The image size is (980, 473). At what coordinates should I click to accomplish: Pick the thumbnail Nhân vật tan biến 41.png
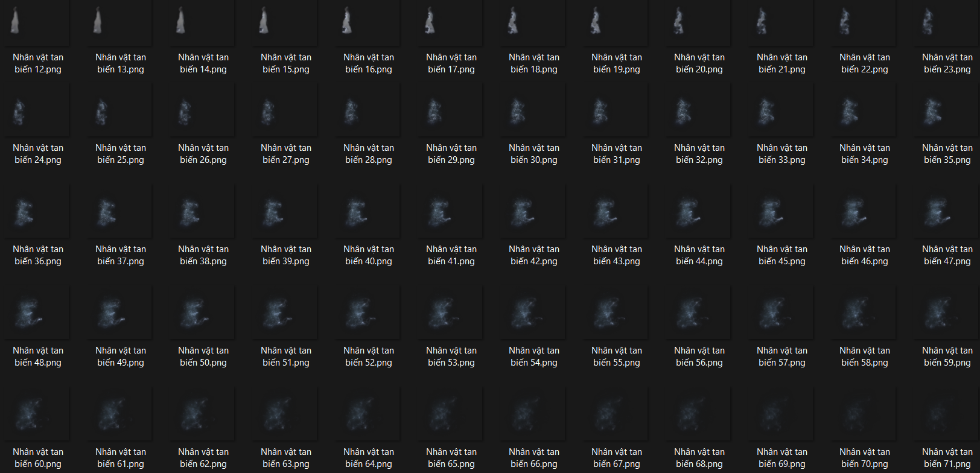pyautogui.click(x=451, y=212)
